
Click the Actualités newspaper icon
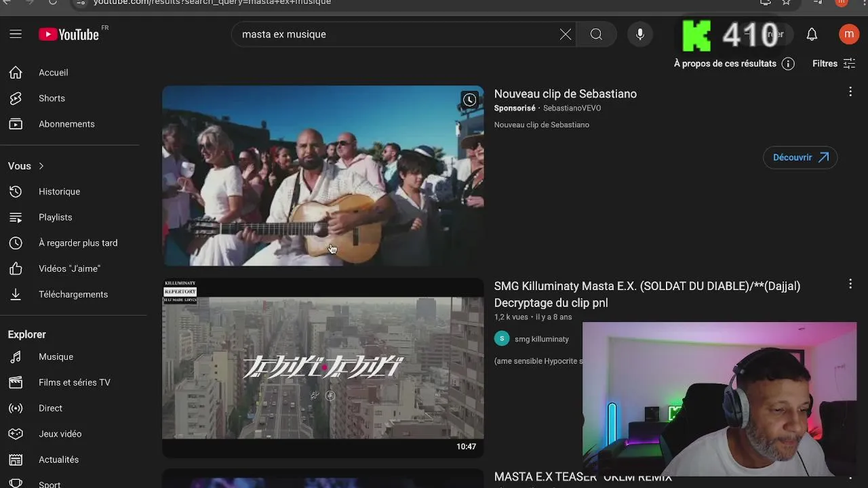[16, 460]
